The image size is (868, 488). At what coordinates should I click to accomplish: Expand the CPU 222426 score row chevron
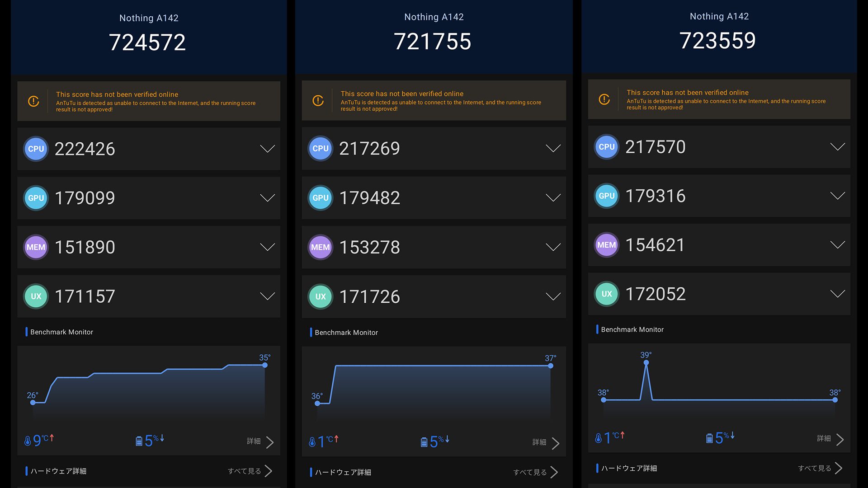pos(267,149)
